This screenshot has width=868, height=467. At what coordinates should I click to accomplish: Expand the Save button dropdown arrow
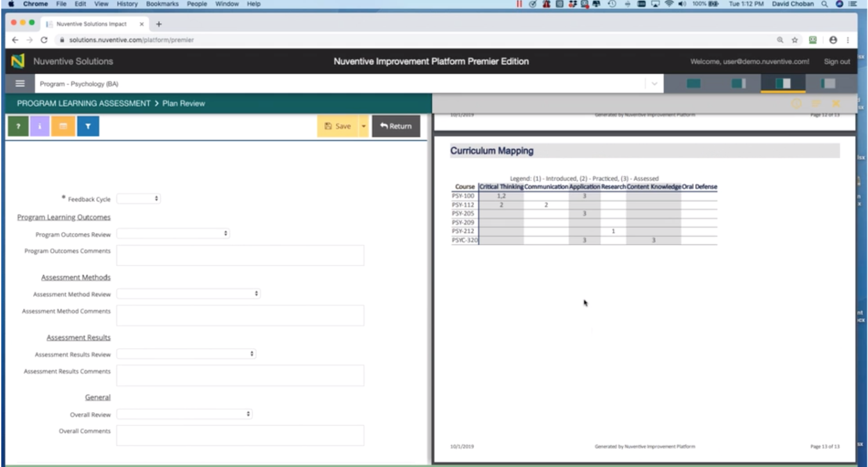pyautogui.click(x=363, y=126)
